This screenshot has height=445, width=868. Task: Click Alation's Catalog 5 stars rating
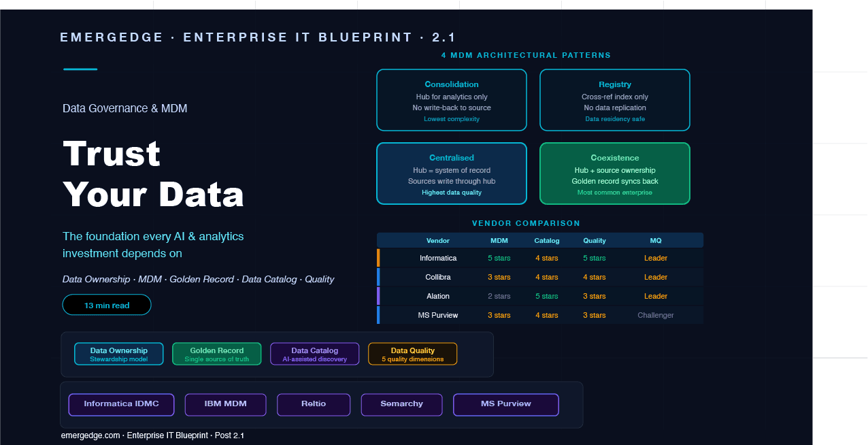pyautogui.click(x=547, y=297)
